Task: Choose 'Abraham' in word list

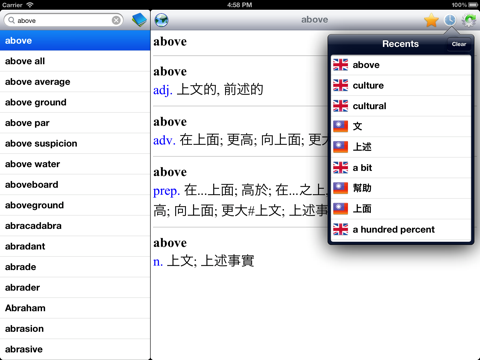Action: click(x=75, y=308)
